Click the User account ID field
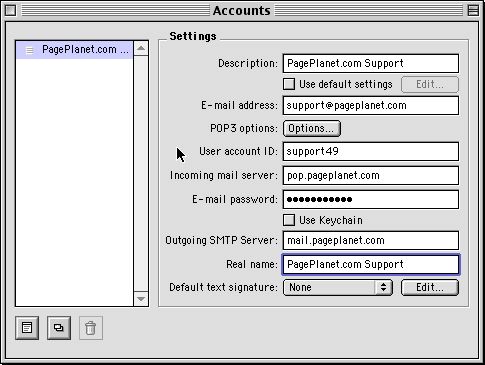 click(x=371, y=151)
